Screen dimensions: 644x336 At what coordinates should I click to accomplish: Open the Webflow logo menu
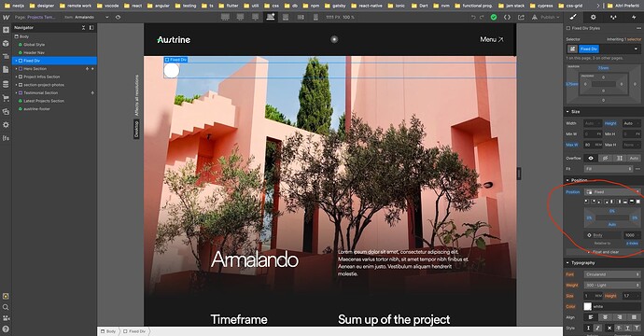point(6,17)
